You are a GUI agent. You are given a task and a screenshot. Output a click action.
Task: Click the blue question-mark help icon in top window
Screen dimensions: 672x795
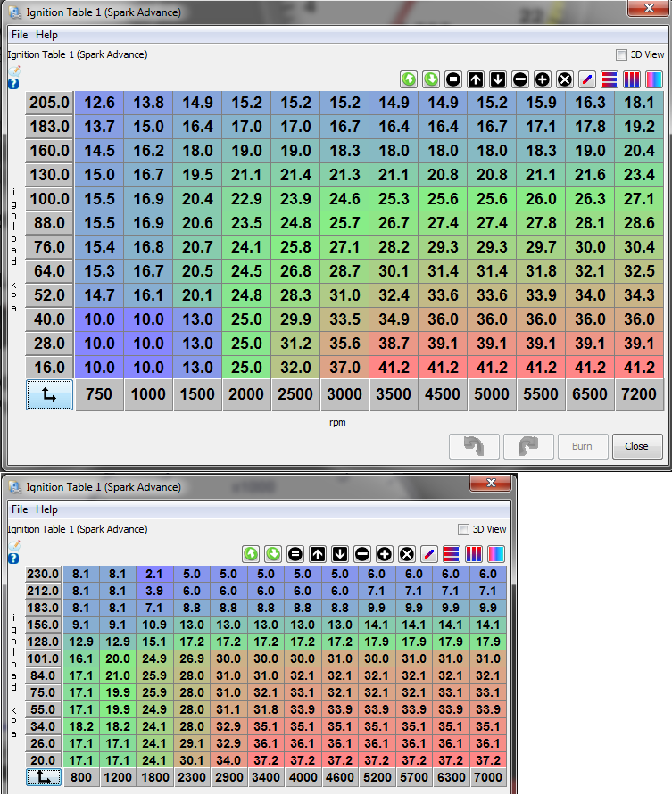point(13,84)
